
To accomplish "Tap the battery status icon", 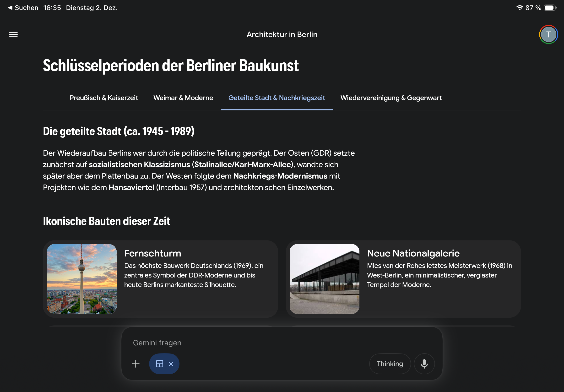I will [x=550, y=8].
